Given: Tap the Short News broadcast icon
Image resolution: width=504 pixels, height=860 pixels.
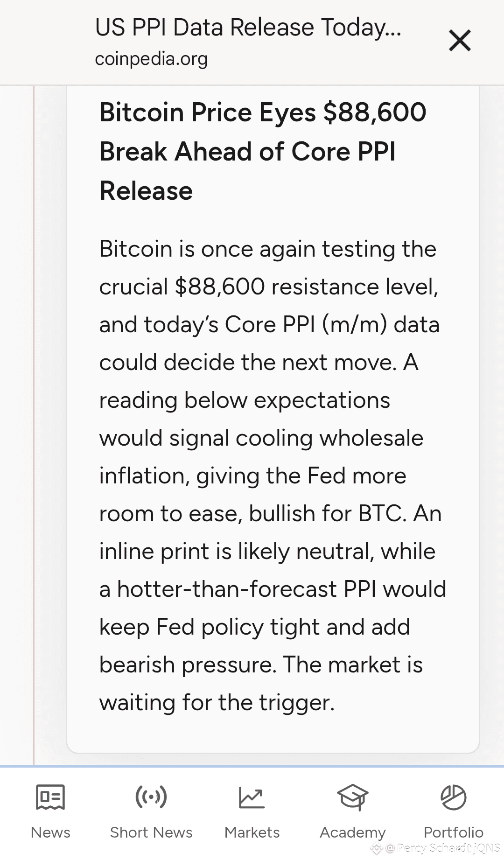Looking at the screenshot, I should tap(151, 797).
